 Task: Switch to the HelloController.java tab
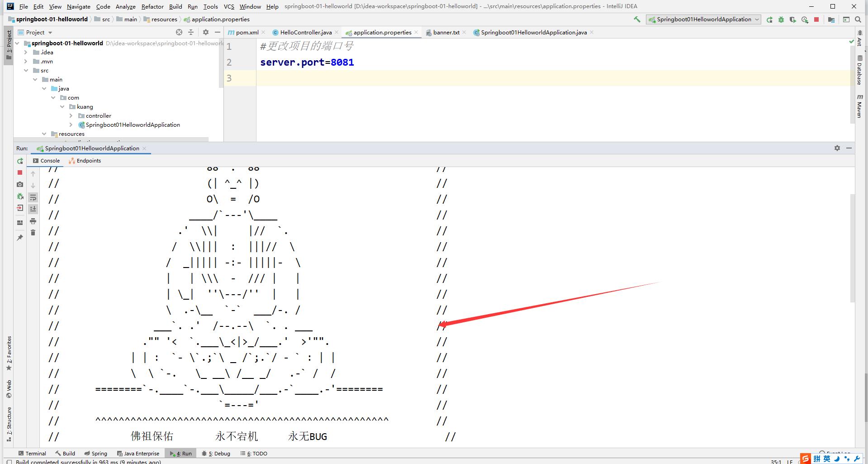[x=306, y=32]
